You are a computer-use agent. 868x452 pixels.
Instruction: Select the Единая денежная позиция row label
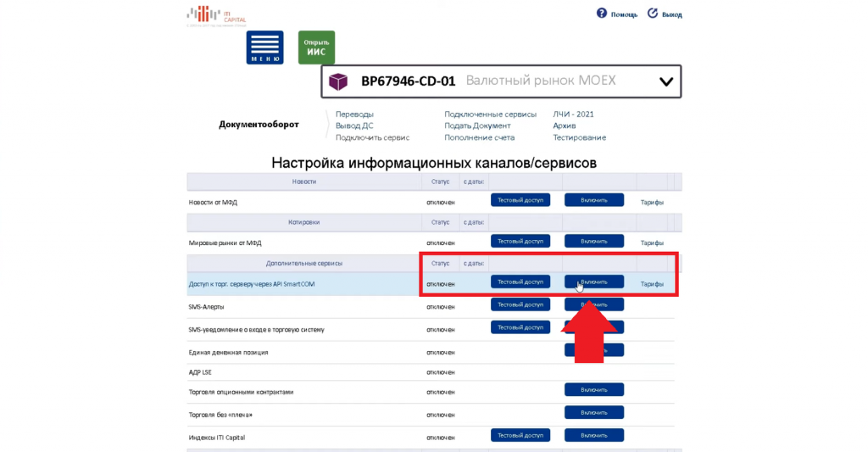click(x=228, y=352)
